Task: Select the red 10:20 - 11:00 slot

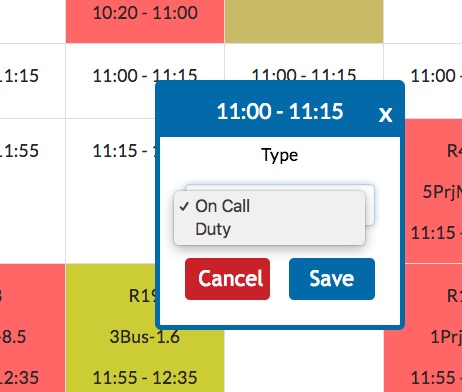Action: click(x=145, y=21)
